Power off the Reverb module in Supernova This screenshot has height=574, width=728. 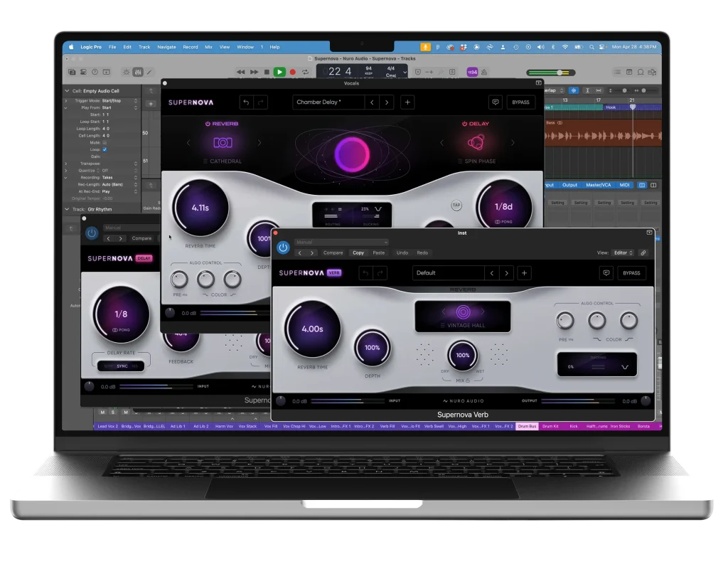point(208,124)
